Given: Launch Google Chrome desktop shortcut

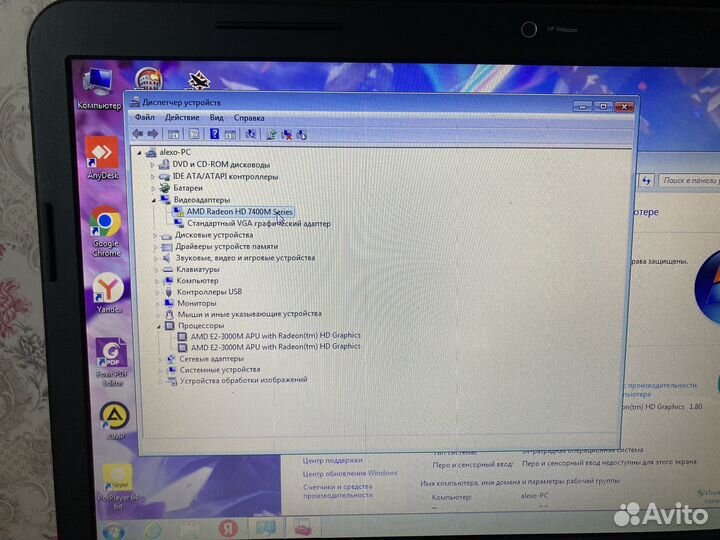Looking at the screenshot, I should (106, 231).
